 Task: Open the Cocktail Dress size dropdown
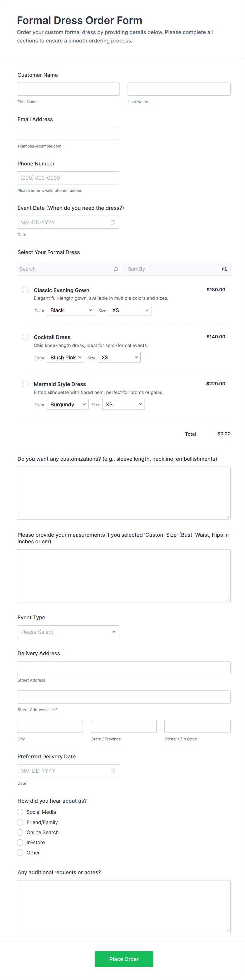tap(119, 358)
